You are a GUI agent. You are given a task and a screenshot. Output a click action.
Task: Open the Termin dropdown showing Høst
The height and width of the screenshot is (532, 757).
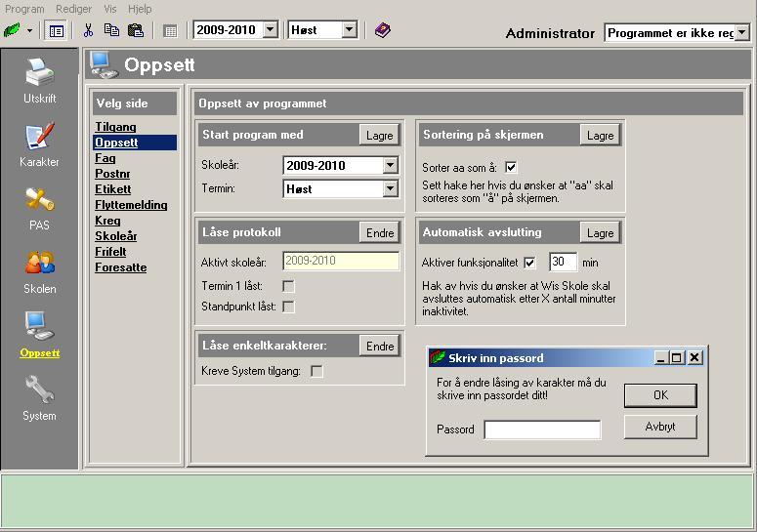point(391,188)
